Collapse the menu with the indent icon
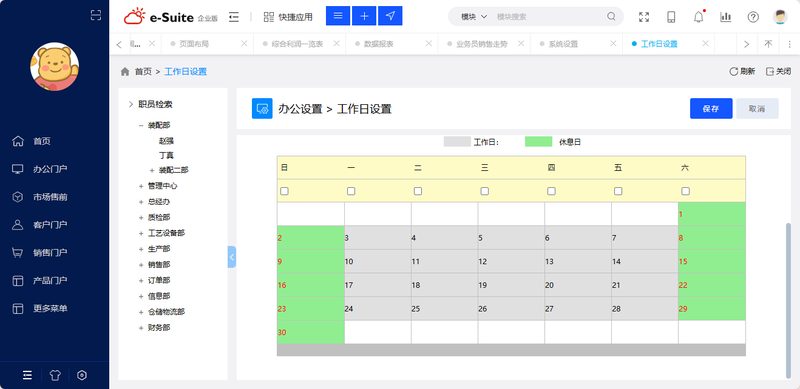The height and width of the screenshot is (389, 800). coord(234,17)
